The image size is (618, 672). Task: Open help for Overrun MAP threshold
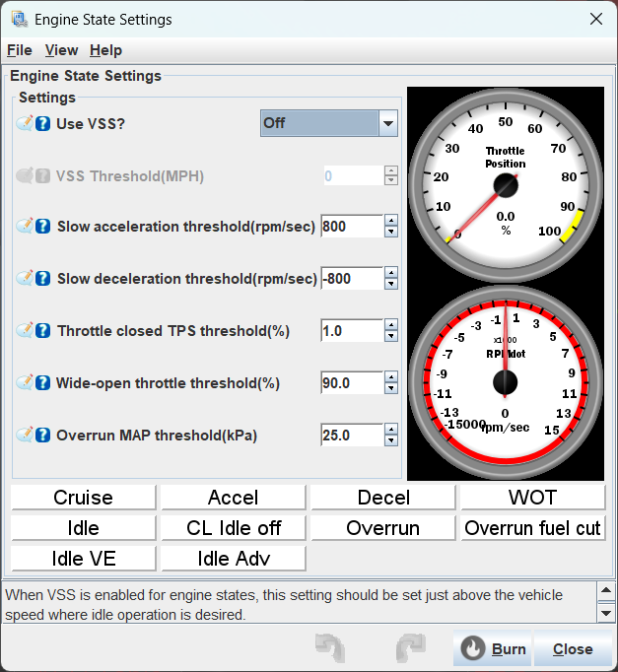point(43,435)
